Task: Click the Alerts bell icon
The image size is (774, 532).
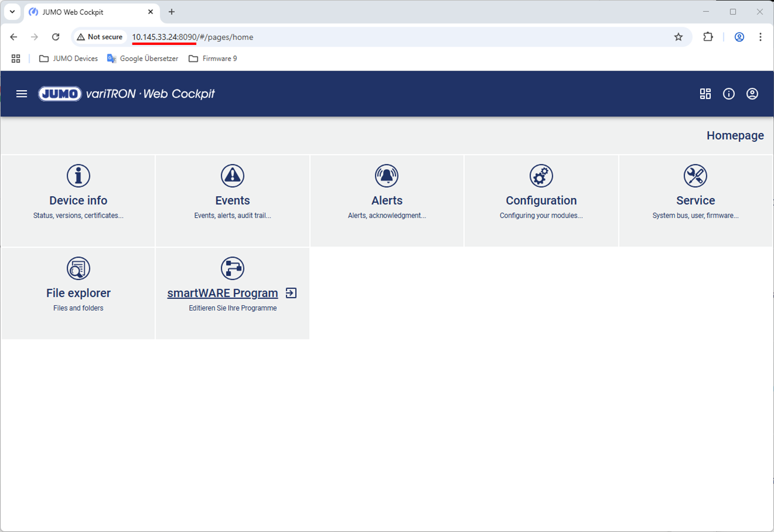Action: [387, 176]
